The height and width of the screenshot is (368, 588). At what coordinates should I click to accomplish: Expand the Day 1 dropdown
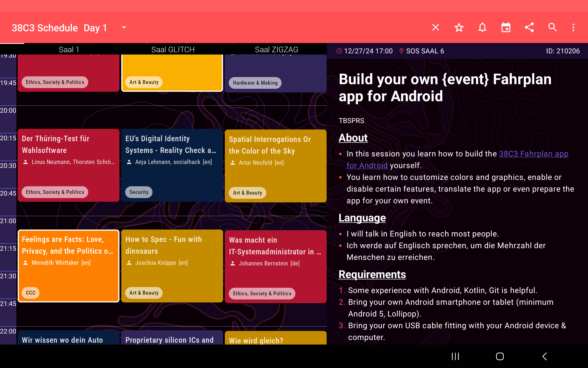pyautogui.click(x=124, y=28)
